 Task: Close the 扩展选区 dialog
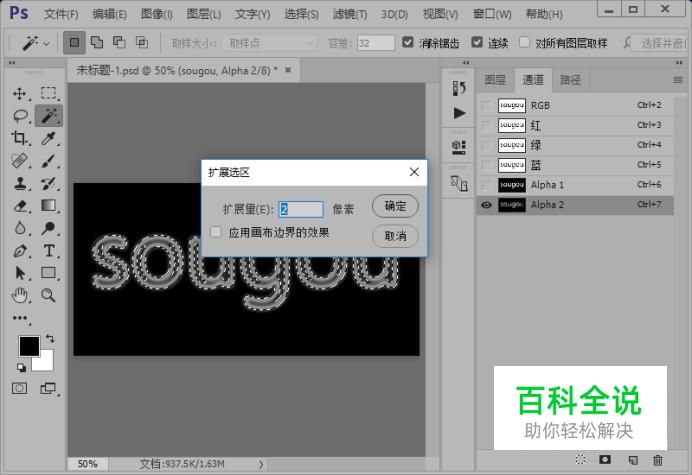[x=414, y=172]
